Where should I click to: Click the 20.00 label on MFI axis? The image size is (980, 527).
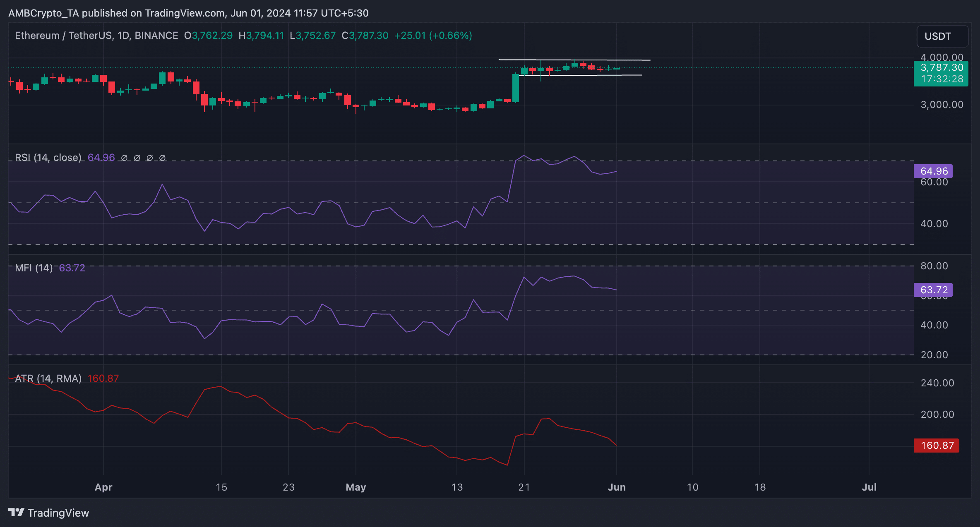[x=934, y=355]
